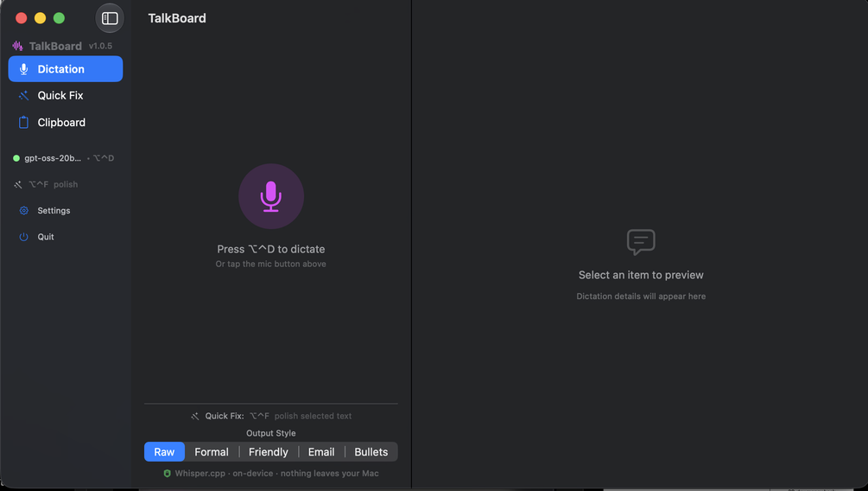Viewport: 868px width, 491px height.
Task: Minimize the window with yellow button
Action: point(41,18)
